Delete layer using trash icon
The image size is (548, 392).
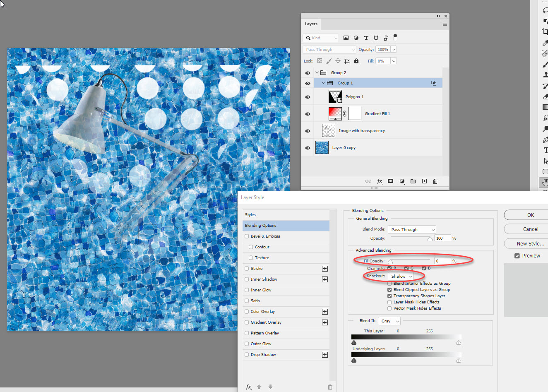[x=435, y=181]
